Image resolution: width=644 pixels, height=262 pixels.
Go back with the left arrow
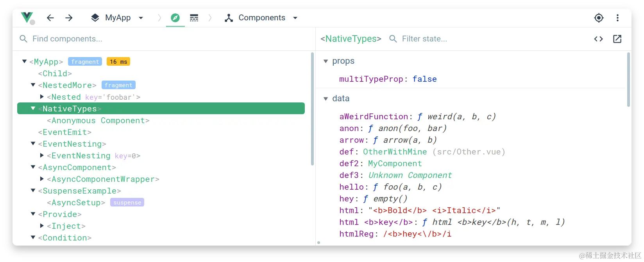point(50,18)
